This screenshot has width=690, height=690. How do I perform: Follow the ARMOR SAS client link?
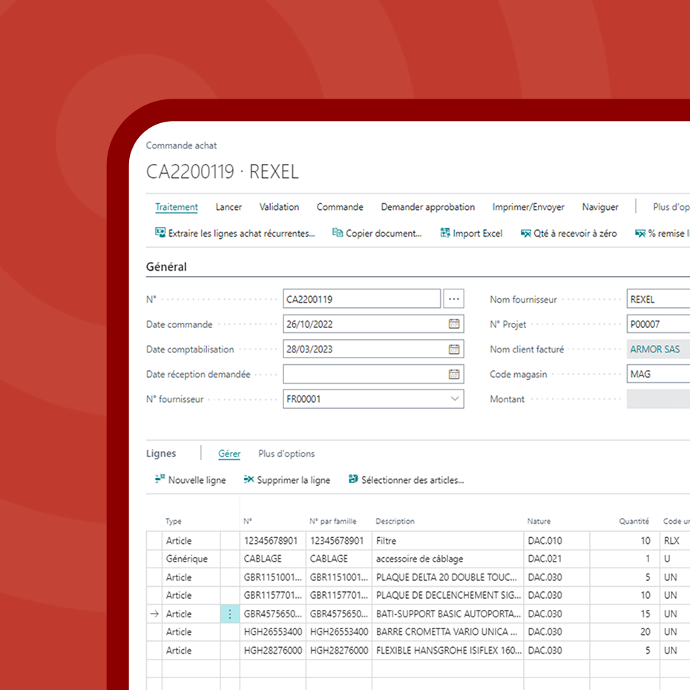tap(654, 349)
